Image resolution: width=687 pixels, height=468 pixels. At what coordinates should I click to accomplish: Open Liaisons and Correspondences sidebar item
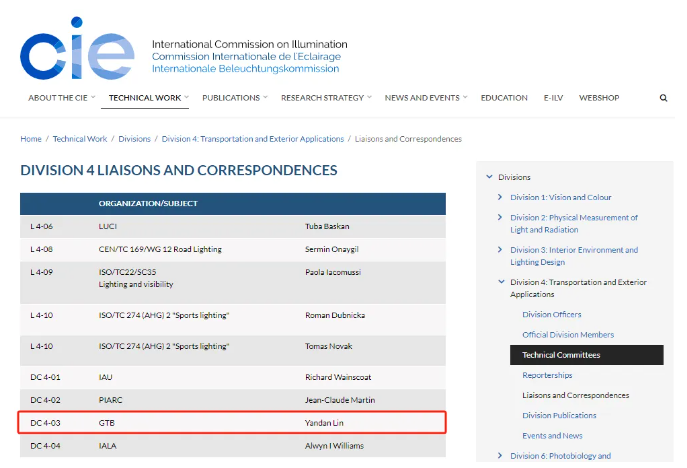pos(575,395)
